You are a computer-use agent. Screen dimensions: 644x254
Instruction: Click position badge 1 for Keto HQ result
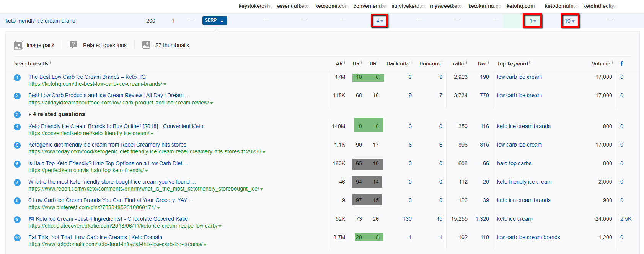pyautogui.click(x=17, y=78)
